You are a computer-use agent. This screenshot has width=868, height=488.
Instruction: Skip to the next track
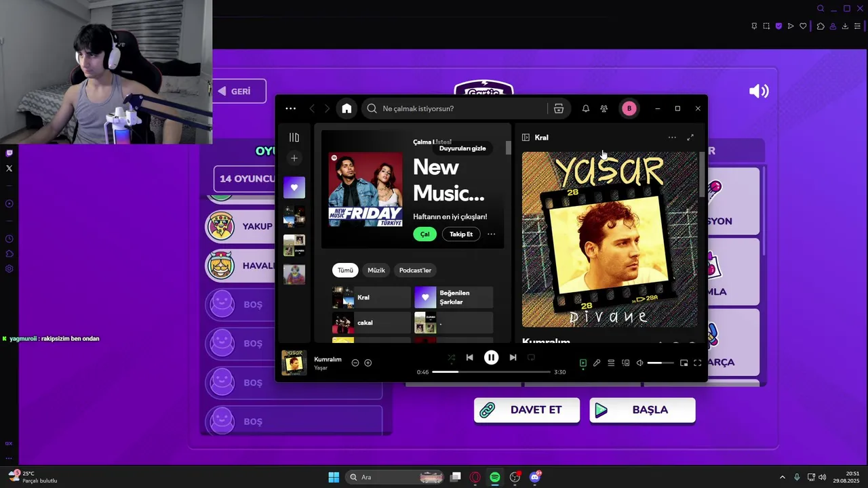[x=513, y=357]
